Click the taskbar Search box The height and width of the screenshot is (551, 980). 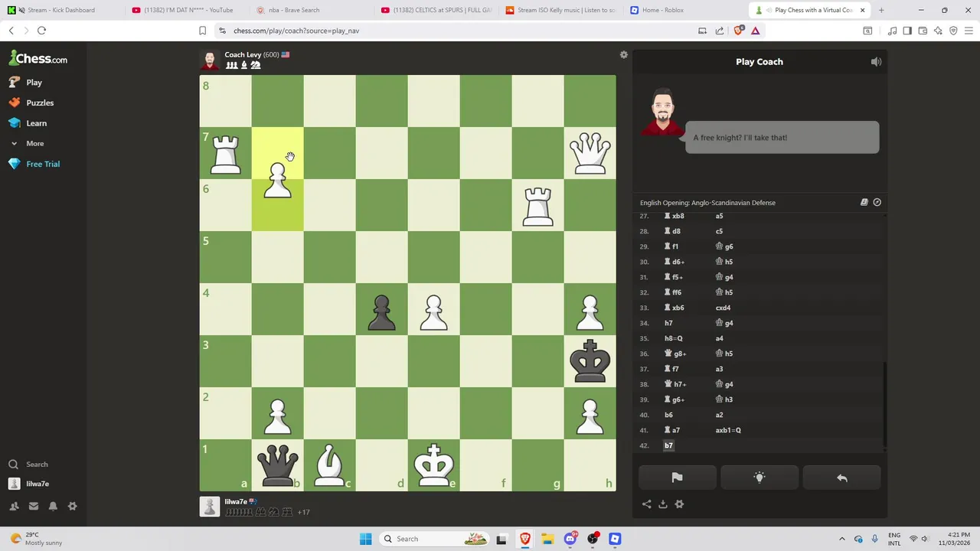click(433, 539)
